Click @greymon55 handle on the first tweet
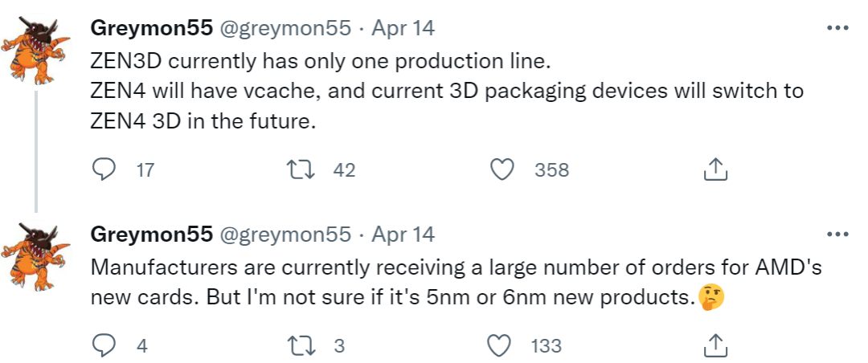Image resolution: width=868 pixels, height=363 pixels. click(285, 28)
